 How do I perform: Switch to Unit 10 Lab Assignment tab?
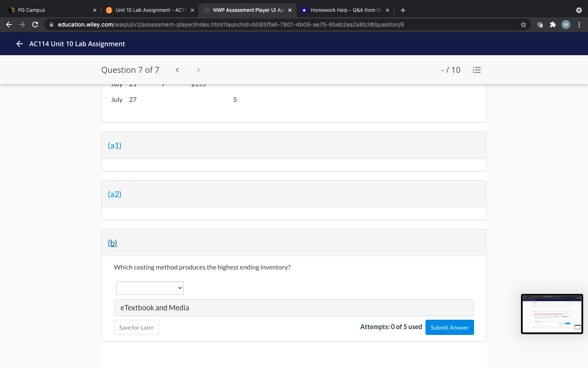coord(149,10)
